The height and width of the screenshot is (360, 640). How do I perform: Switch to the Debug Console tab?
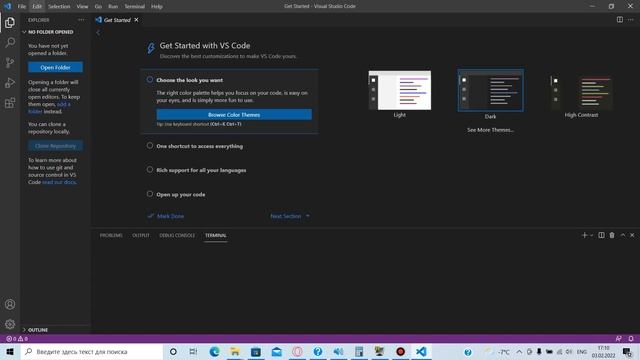177,236
